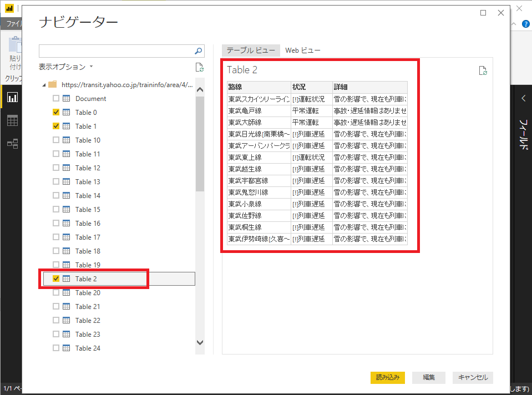Check the Table 24 checkbox
This screenshot has height=395, width=532.
pyautogui.click(x=56, y=348)
